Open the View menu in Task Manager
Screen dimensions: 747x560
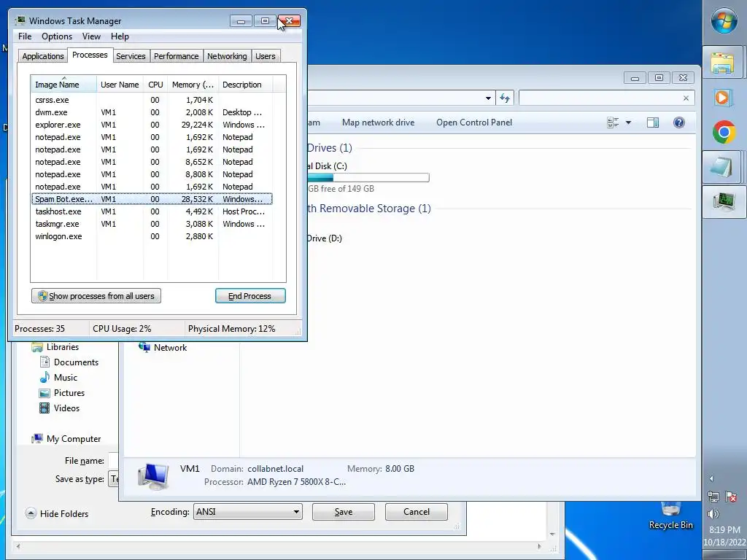point(91,36)
